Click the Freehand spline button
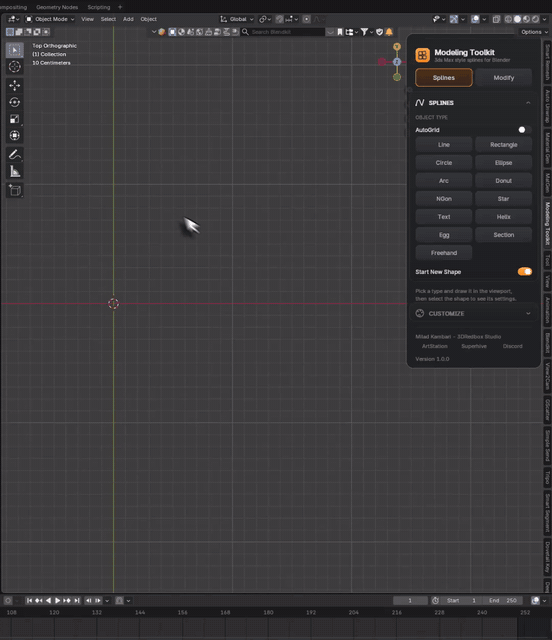The image size is (552, 640). [444, 253]
